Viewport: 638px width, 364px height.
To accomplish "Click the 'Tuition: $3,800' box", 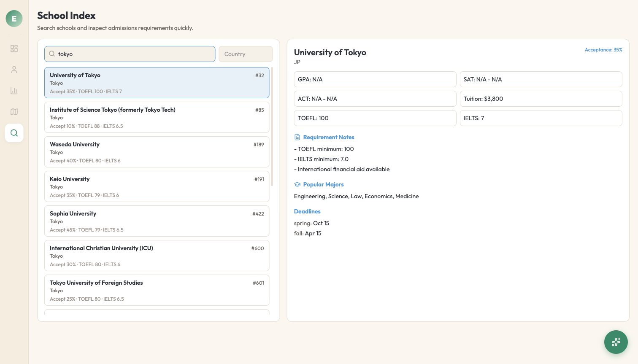I will point(541,99).
